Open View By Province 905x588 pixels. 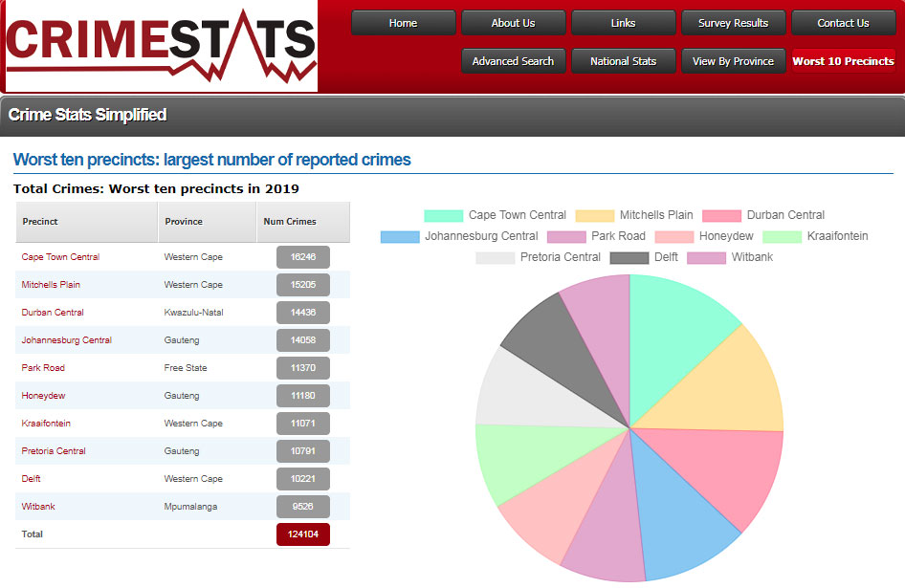[x=733, y=61]
